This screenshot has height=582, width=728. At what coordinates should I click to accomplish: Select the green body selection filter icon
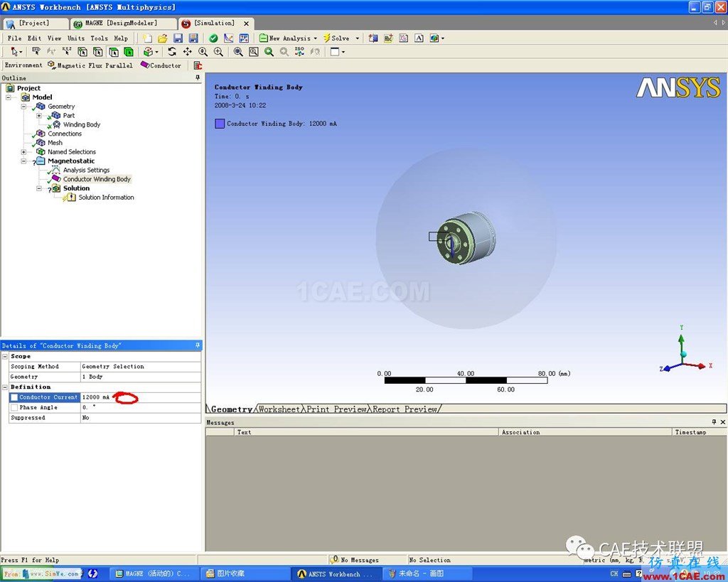click(x=129, y=51)
